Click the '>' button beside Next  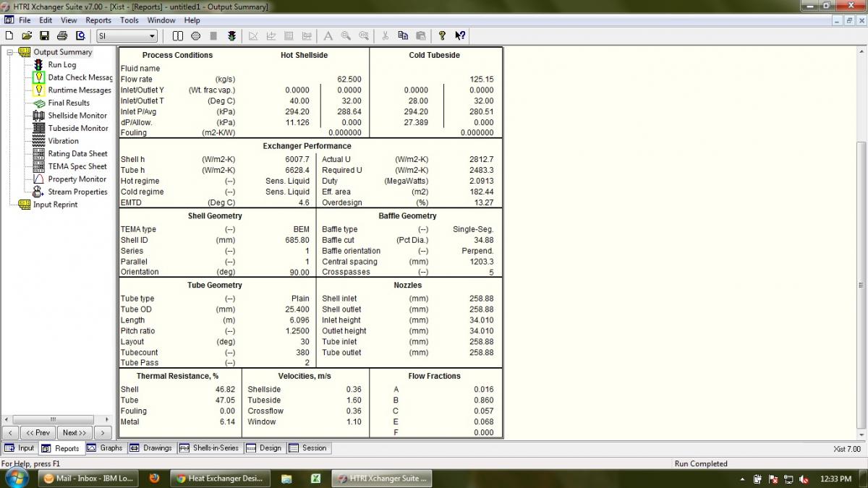pyautogui.click(x=103, y=433)
